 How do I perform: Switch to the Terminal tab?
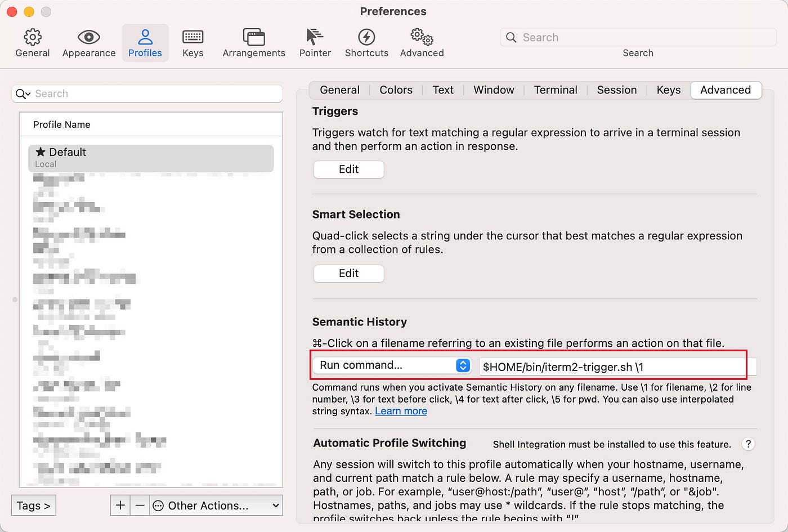[556, 90]
